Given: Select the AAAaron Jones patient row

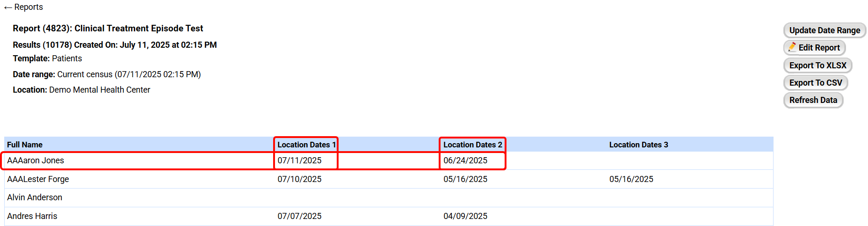Looking at the screenshot, I should pos(36,160).
